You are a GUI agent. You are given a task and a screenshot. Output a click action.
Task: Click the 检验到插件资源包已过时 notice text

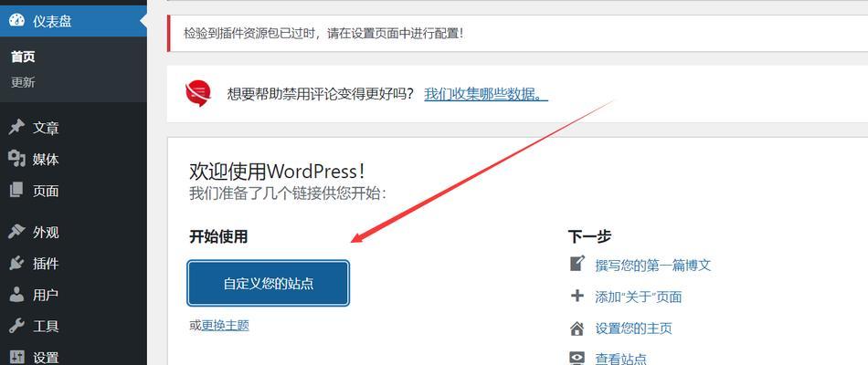pos(323,33)
